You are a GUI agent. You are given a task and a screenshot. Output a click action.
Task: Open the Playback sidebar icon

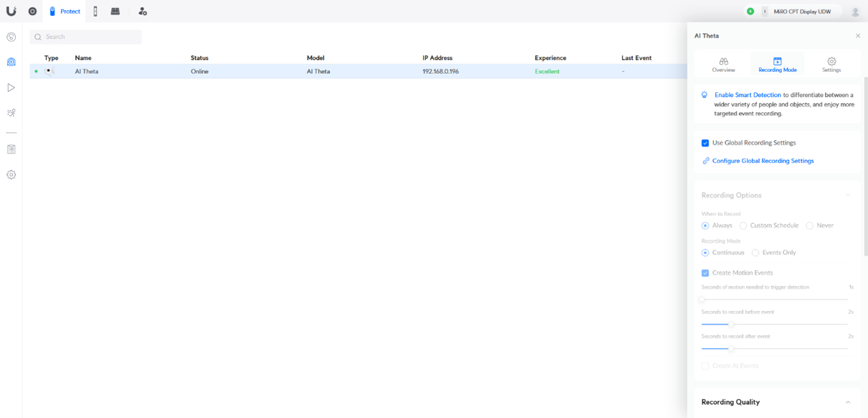[x=11, y=88]
